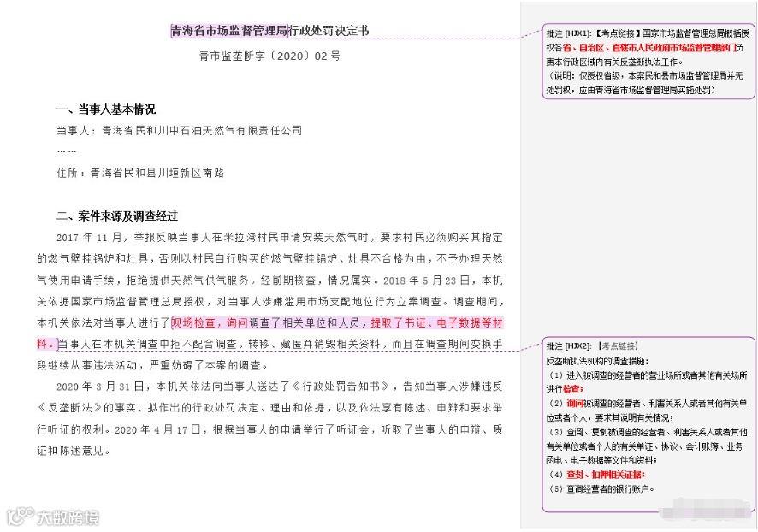Click the paragraph line starting 2017年11月

point(280,237)
